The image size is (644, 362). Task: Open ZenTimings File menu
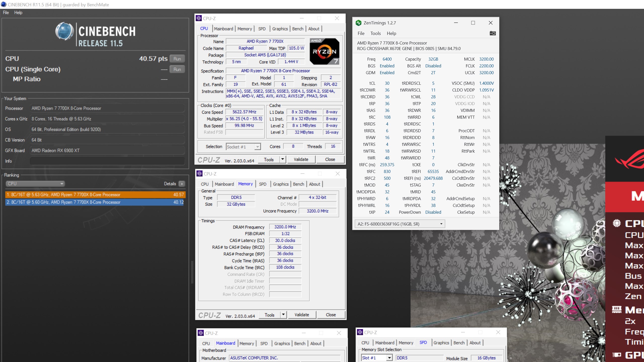coord(361,33)
